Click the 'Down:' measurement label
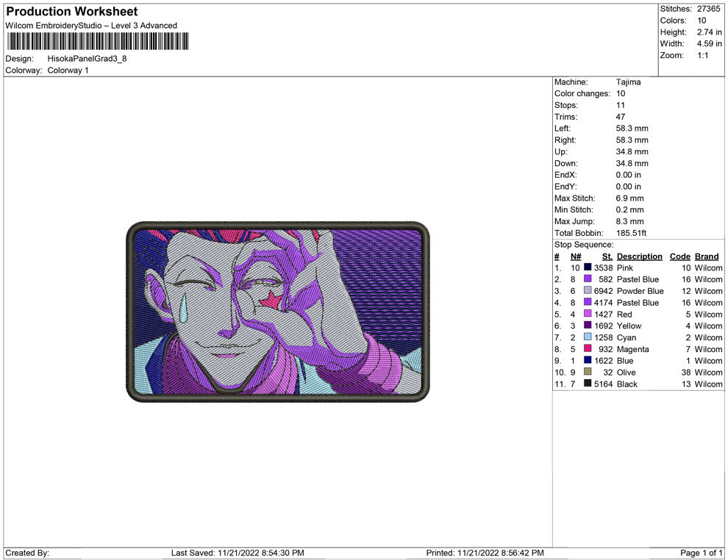This screenshot has height=560, width=728. tap(566, 163)
